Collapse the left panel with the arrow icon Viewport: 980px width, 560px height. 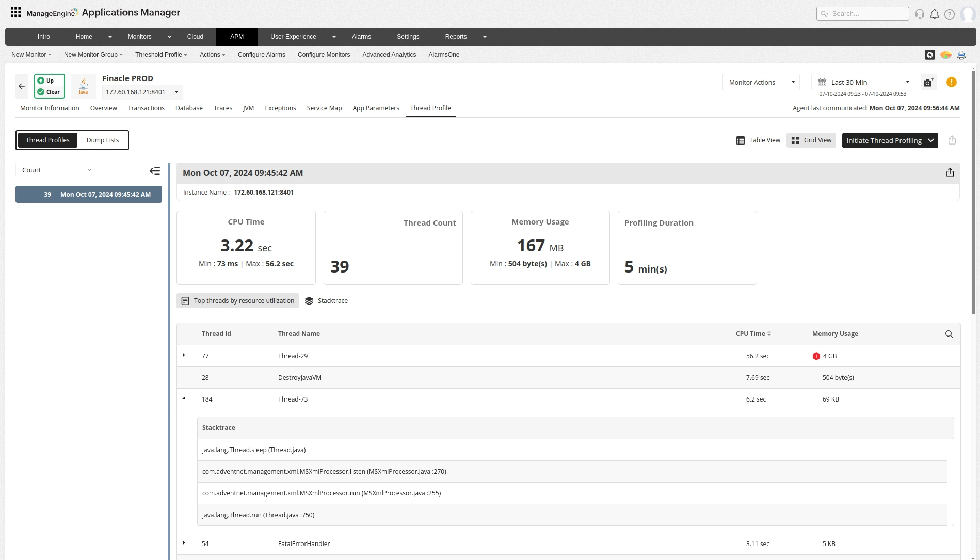point(154,170)
